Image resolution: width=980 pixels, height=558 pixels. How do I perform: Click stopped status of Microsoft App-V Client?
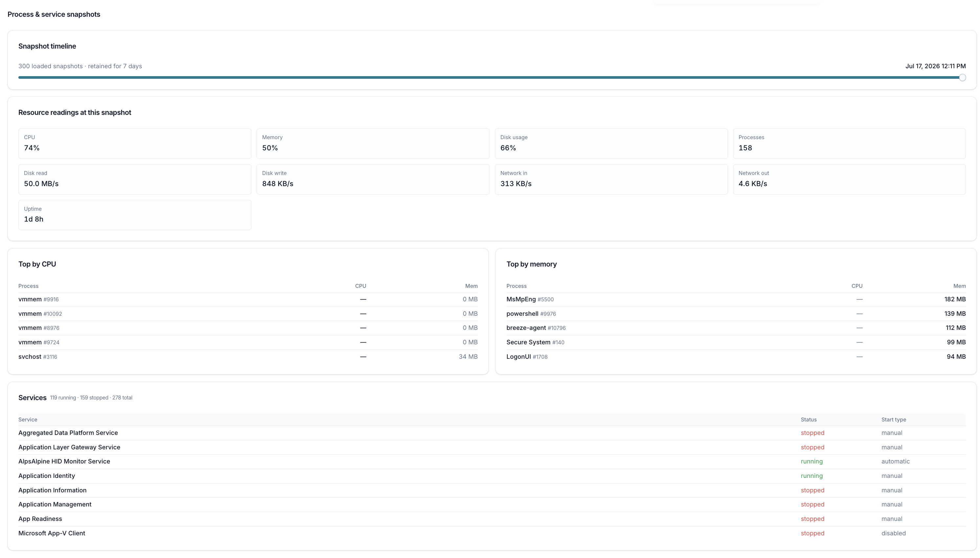812,533
